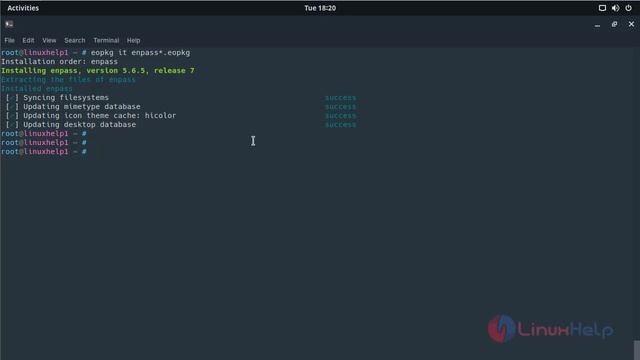Click the 'Extracting the files of enpass' line

68,80
